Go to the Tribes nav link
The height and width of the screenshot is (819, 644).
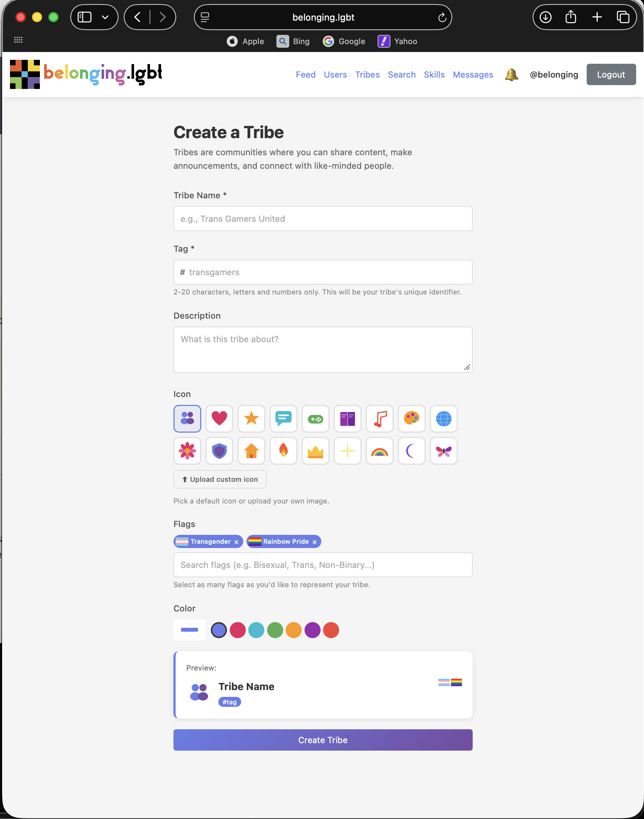pyautogui.click(x=367, y=75)
